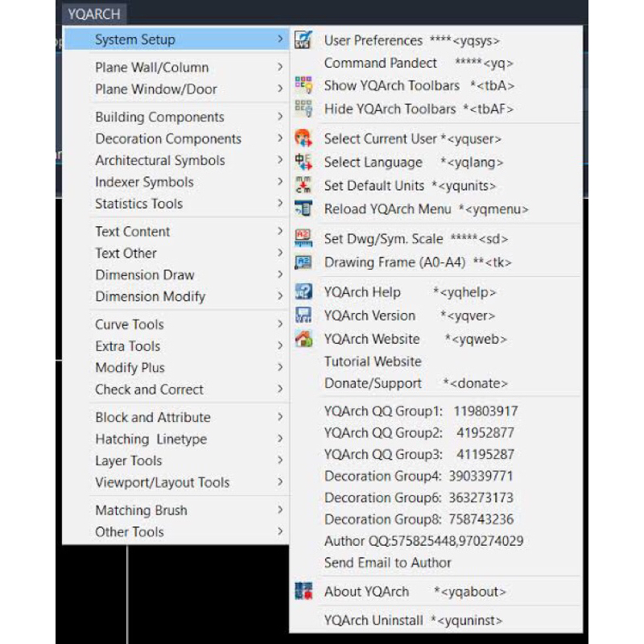Choose Select Language <yqlang>
Image resolution: width=644 pixels, height=644 pixels.
tap(436, 163)
